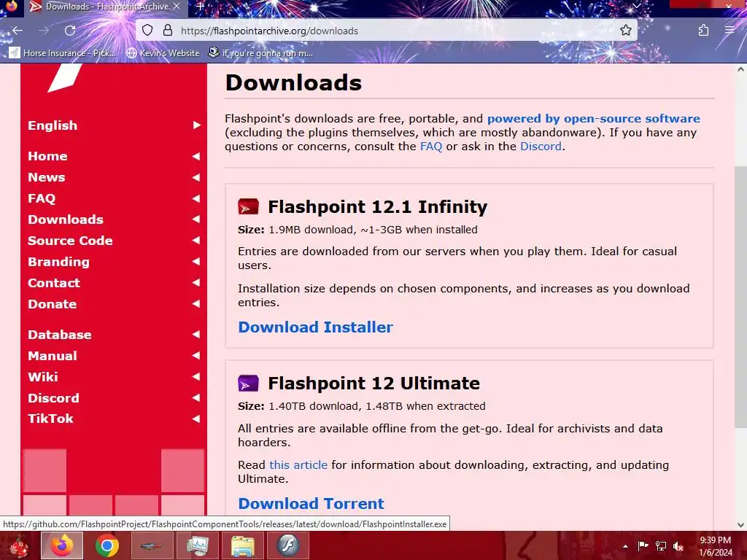
Task: Open TikTok in the sidebar
Action: coord(114,419)
